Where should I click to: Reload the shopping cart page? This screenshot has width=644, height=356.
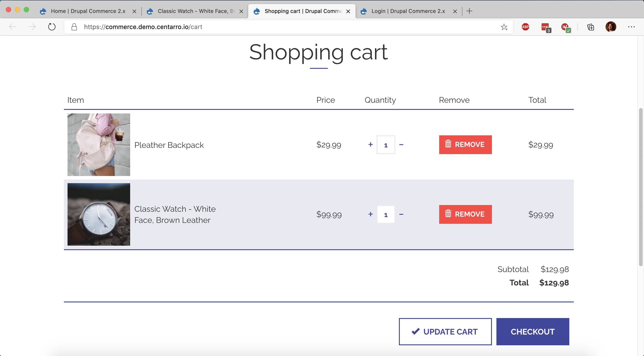pyautogui.click(x=51, y=27)
